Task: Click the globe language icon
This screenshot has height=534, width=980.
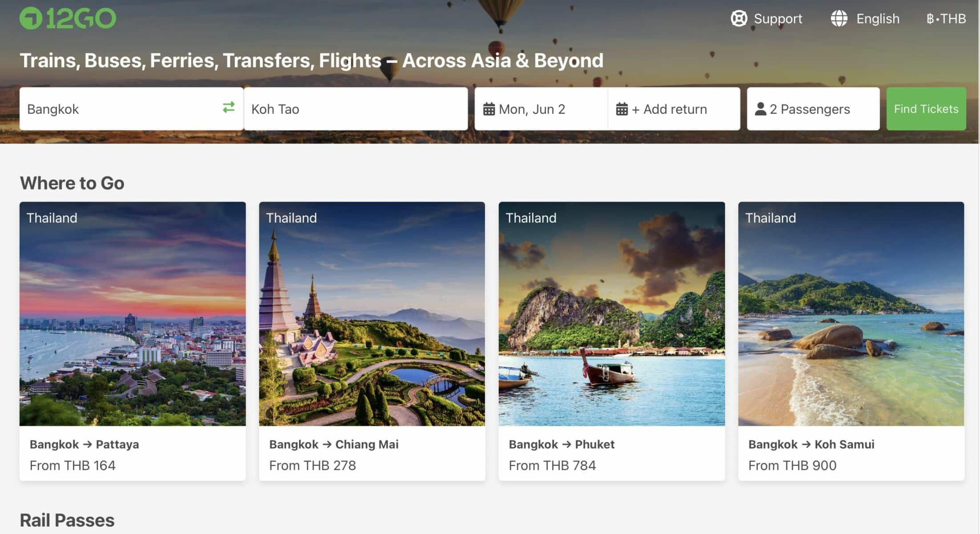Action: (x=839, y=19)
